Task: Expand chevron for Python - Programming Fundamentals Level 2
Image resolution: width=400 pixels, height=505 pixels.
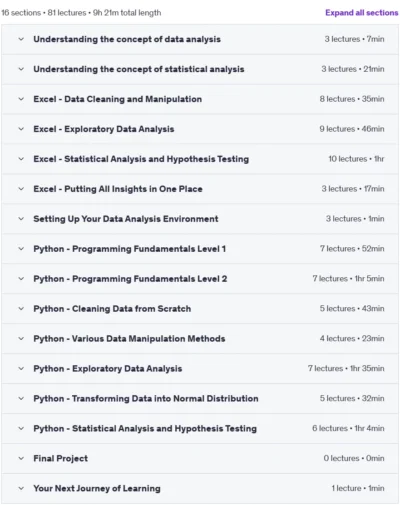Action: tap(21, 279)
